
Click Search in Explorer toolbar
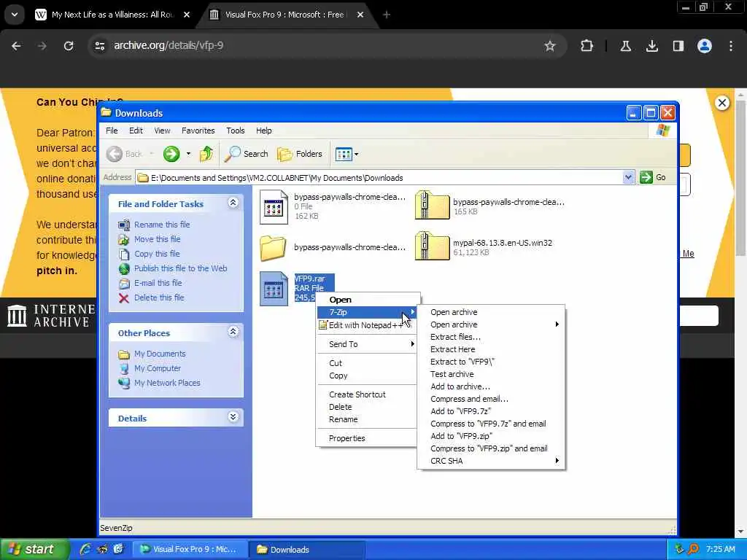coord(247,154)
